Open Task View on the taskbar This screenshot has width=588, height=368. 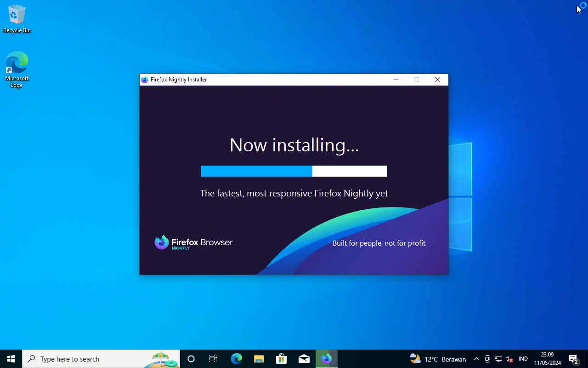(x=213, y=359)
